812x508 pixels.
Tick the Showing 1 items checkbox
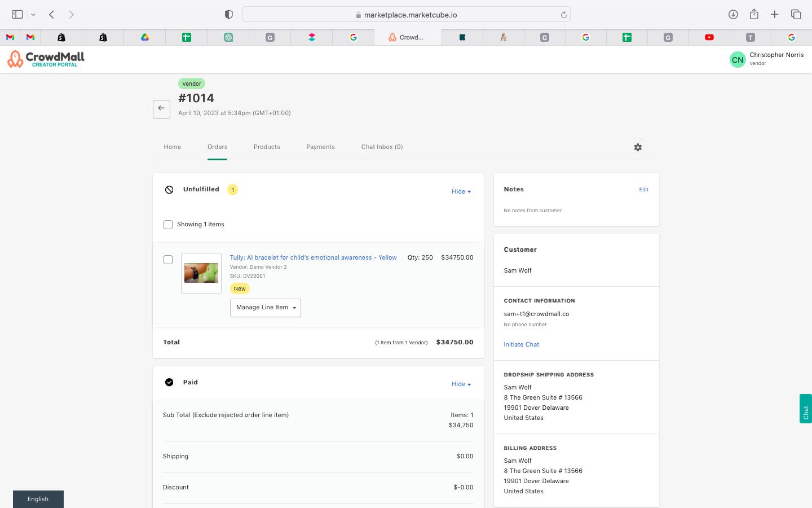click(168, 225)
